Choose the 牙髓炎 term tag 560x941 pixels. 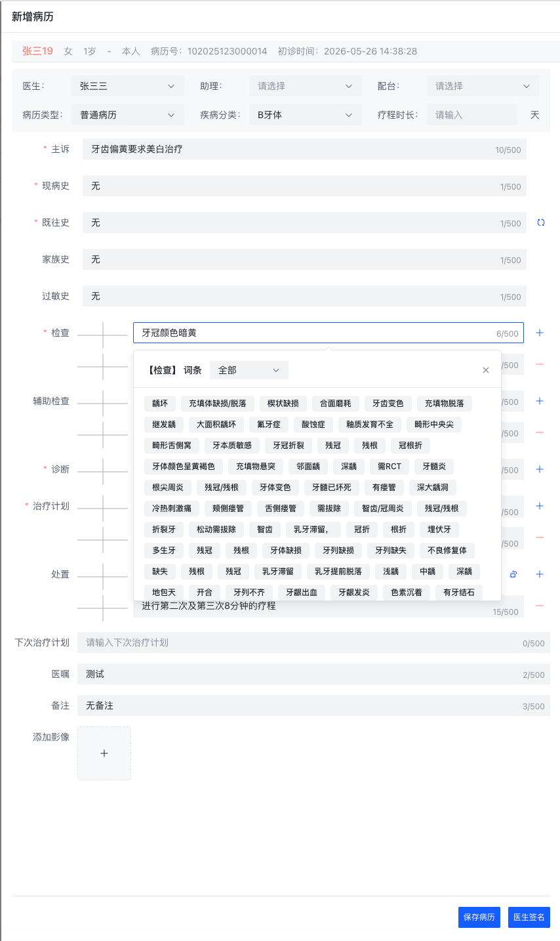(434, 467)
